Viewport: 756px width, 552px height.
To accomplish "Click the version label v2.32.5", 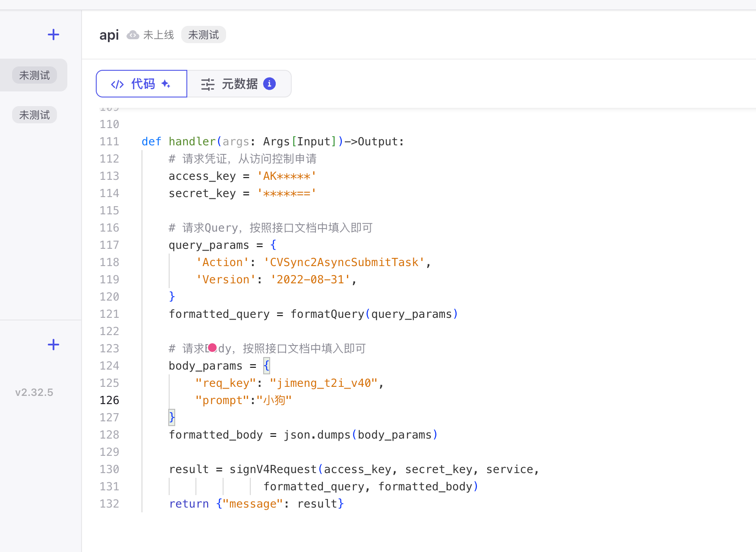I will coord(34,392).
